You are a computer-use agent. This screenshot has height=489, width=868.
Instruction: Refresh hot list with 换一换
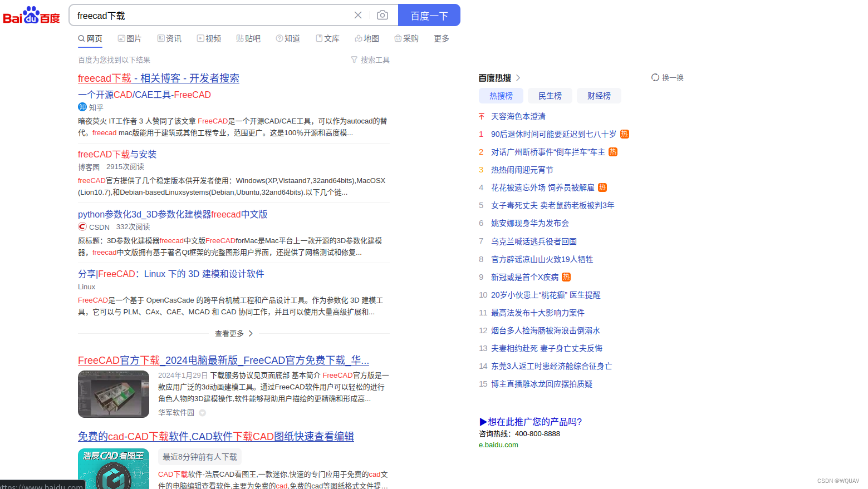(x=668, y=77)
